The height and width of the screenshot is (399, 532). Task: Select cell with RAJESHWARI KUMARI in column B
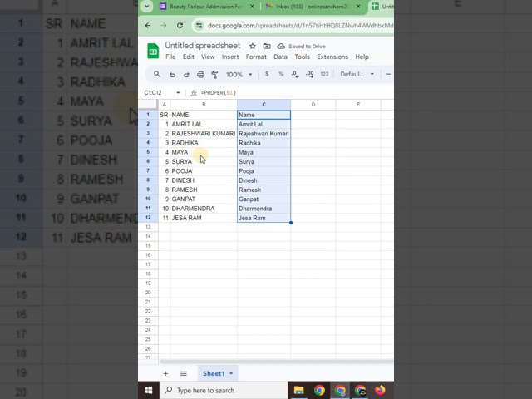(204, 134)
